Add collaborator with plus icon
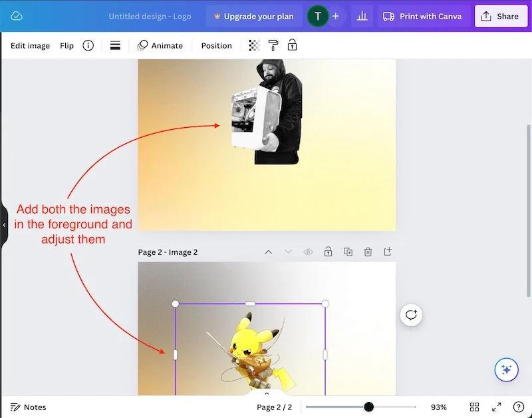Screen dimensions: 532x418 pos(336,16)
